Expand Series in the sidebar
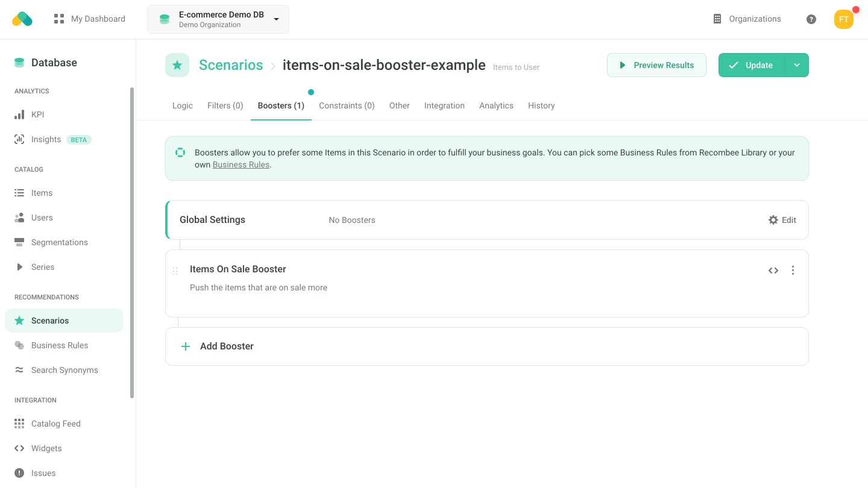The image size is (868, 488). tap(42, 267)
